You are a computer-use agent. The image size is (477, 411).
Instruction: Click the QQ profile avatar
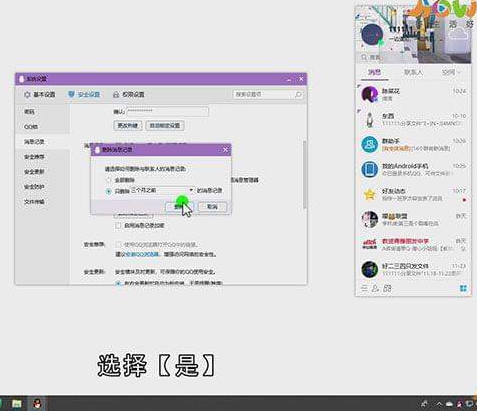pyautogui.click(x=372, y=35)
